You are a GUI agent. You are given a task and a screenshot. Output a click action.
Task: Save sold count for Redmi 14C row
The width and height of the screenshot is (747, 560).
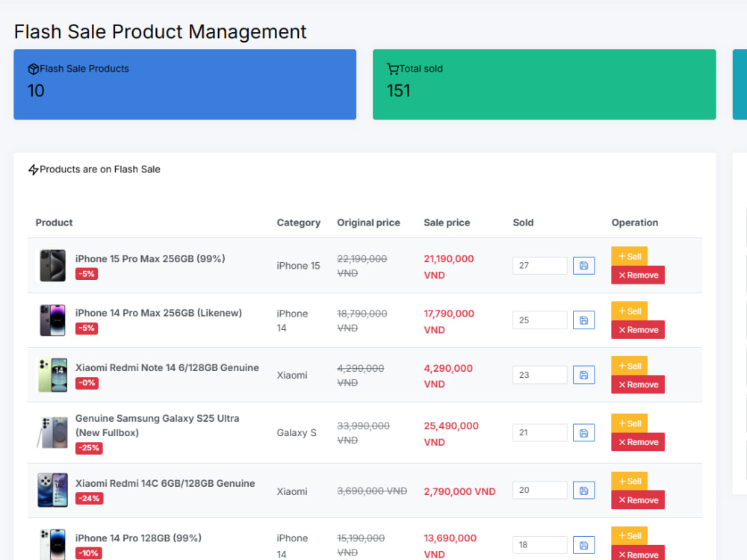click(583, 491)
